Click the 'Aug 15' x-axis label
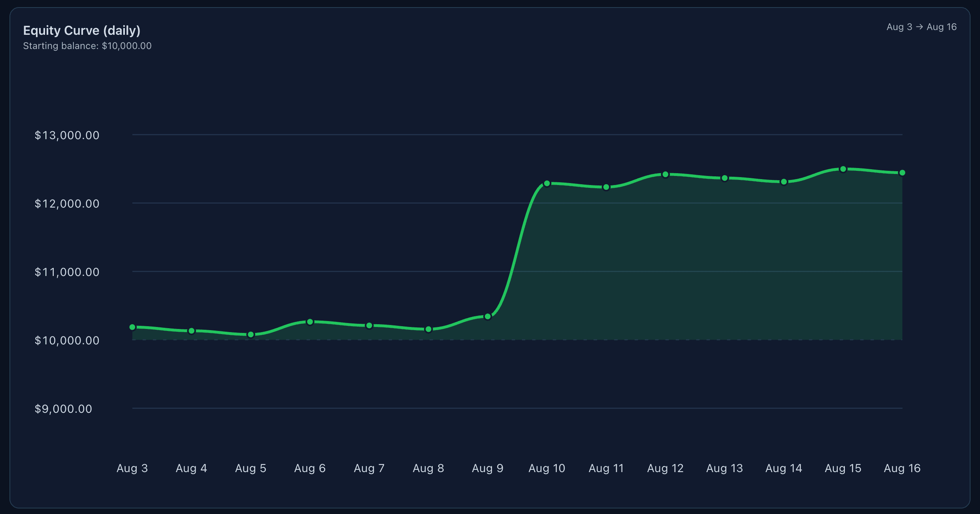The width and height of the screenshot is (980, 514). [x=843, y=468]
